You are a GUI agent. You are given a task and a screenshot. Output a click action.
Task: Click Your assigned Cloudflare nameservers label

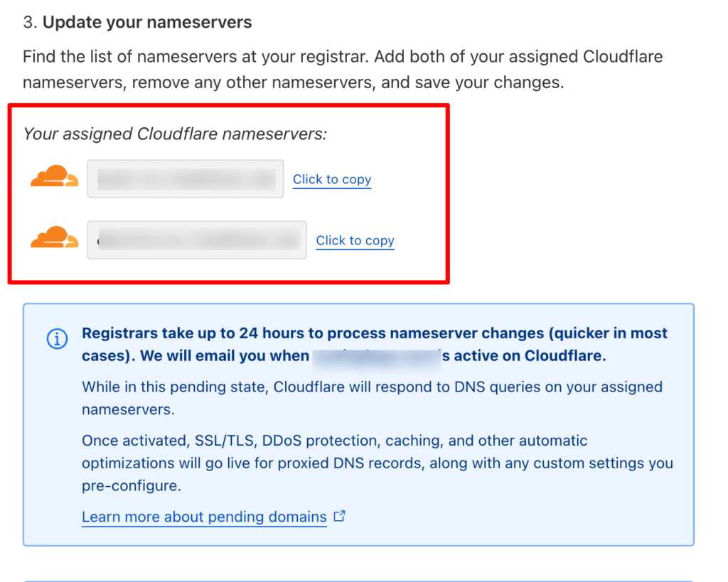[x=175, y=134]
